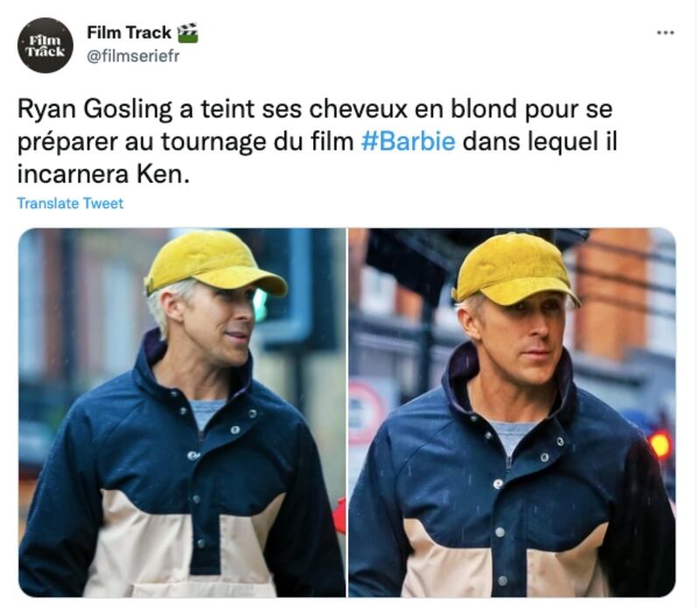Viewport: 700px width, 609px height.
Task: Open the Film Track profile avatar
Action: pos(45,45)
